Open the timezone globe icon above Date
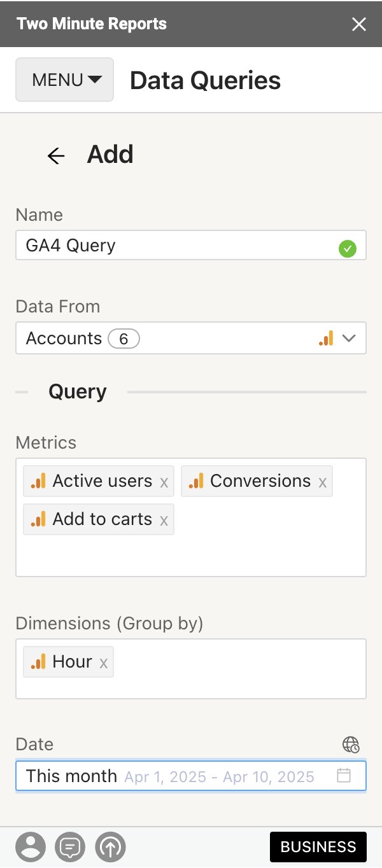382x868 pixels. tap(351, 745)
